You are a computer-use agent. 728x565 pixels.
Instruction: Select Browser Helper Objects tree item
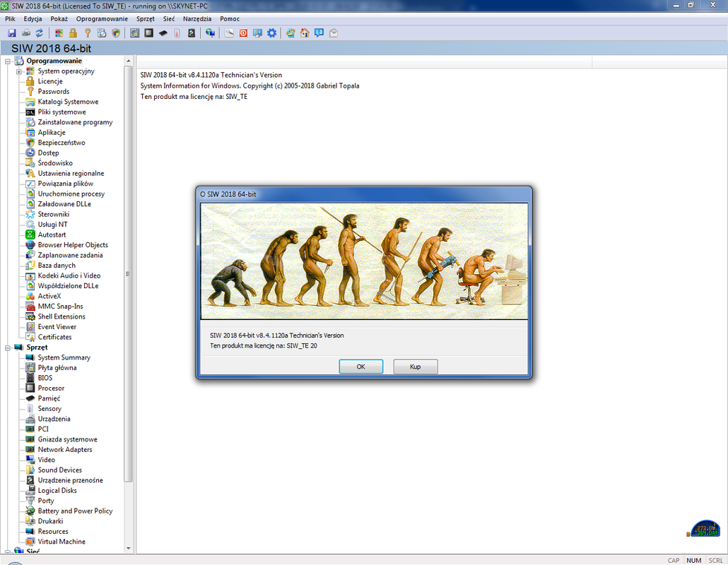pyautogui.click(x=73, y=245)
